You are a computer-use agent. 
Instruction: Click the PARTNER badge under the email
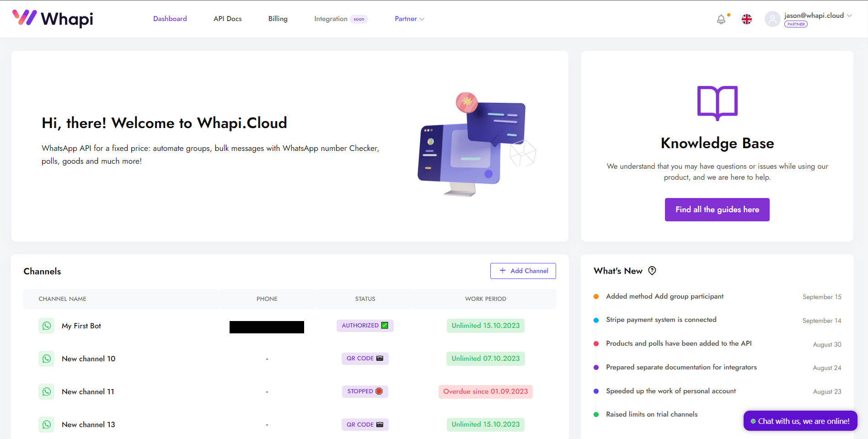796,24
